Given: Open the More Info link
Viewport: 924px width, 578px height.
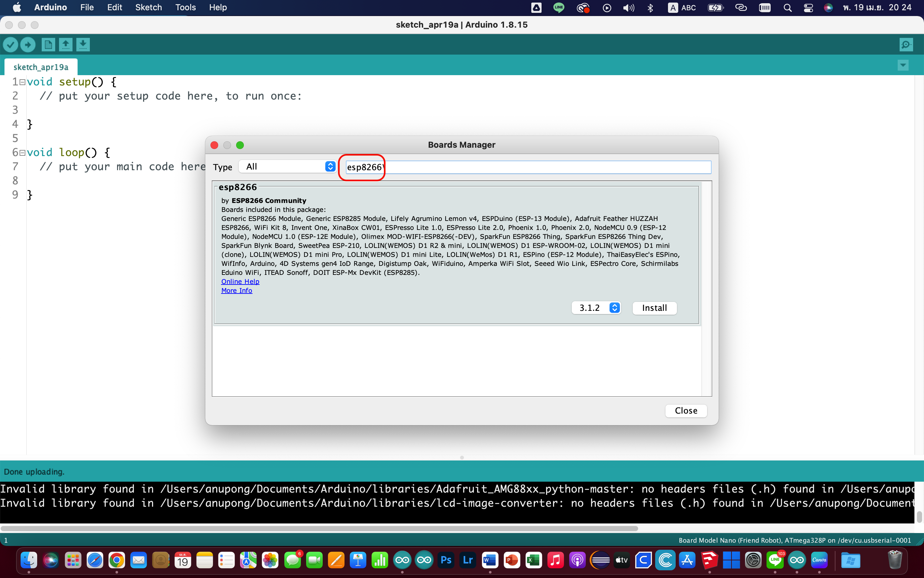Looking at the screenshot, I should point(237,291).
